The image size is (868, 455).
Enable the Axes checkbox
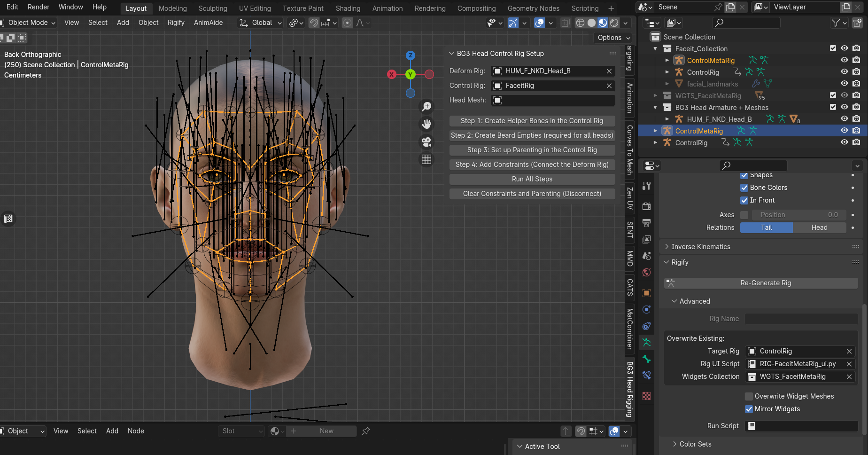(x=744, y=215)
